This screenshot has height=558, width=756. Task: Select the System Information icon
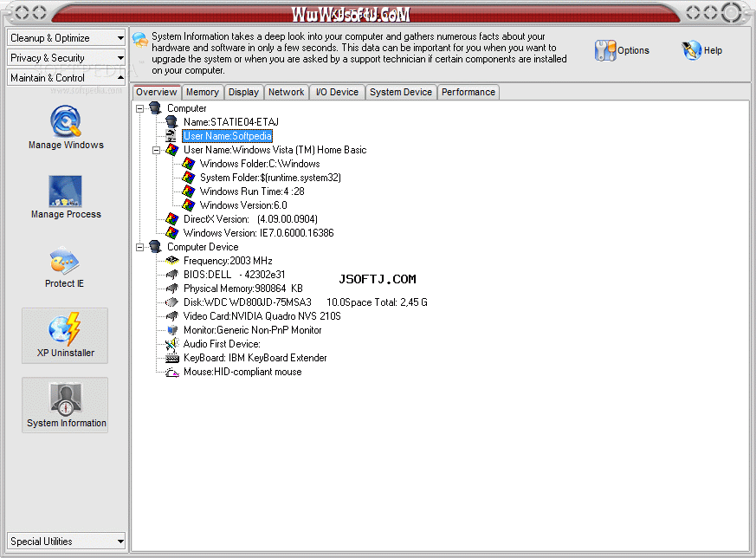click(x=66, y=399)
